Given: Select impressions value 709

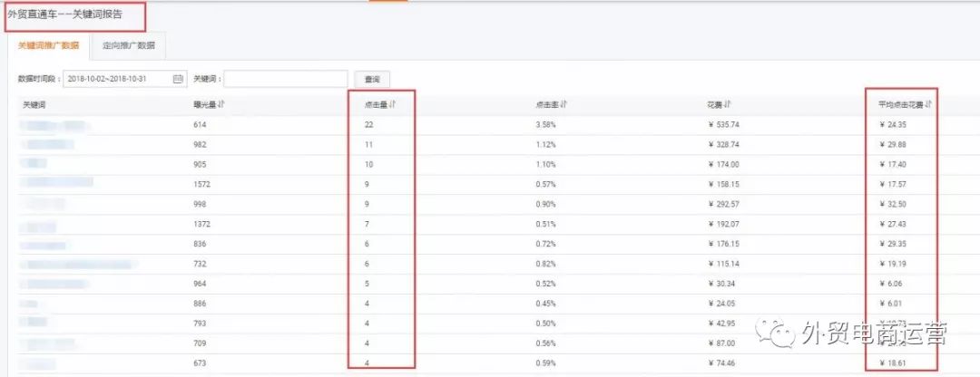Looking at the screenshot, I should [x=200, y=343].
